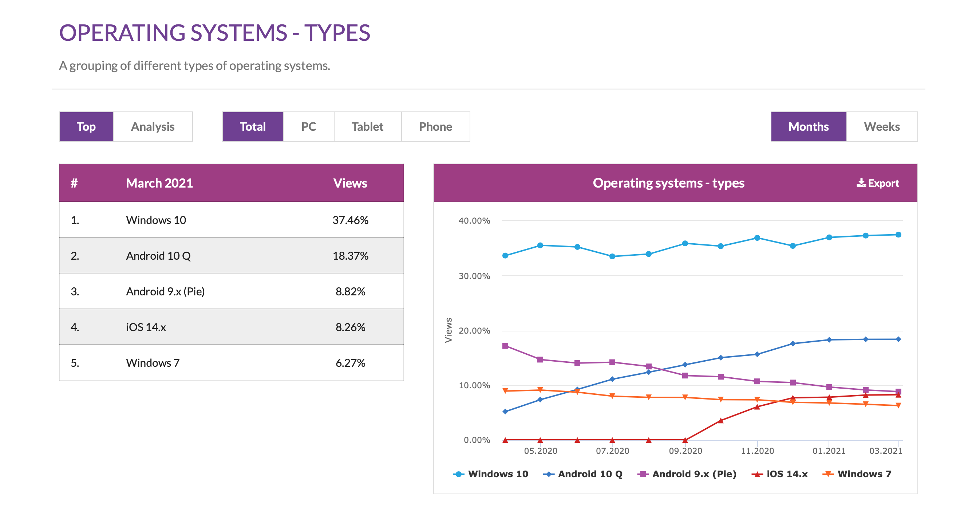
Task: Open the Tablet device tab
Action: click(367, 127)
